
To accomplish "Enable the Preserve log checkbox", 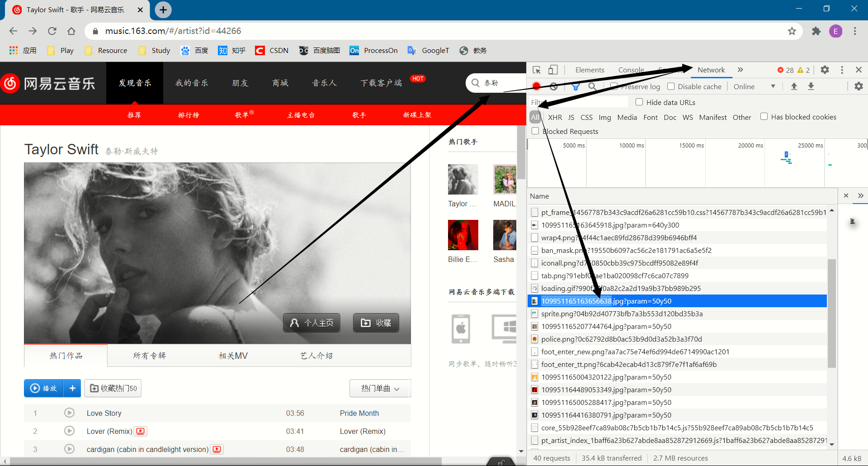I will pos(614,86).
